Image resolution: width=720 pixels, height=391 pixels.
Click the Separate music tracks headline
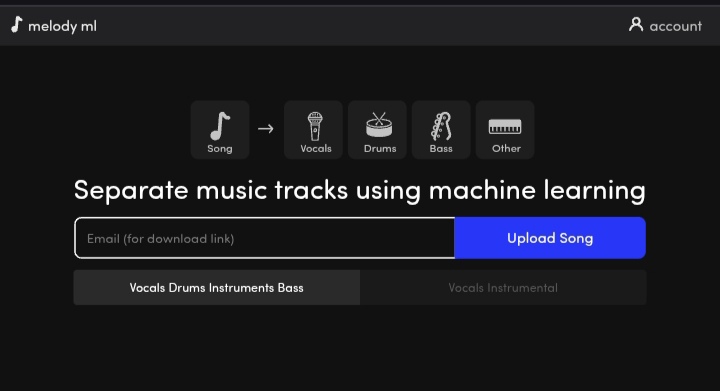pos(360,190)
